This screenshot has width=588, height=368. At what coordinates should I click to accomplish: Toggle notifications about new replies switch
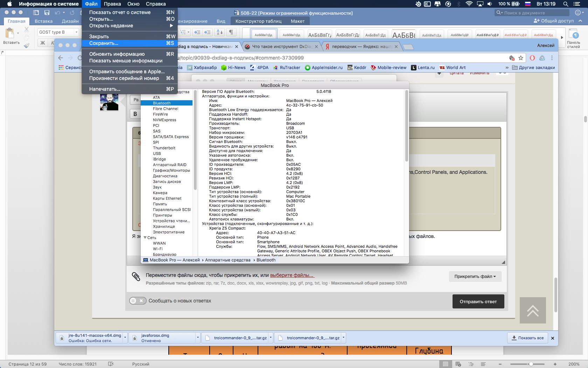tap(138, 301)
